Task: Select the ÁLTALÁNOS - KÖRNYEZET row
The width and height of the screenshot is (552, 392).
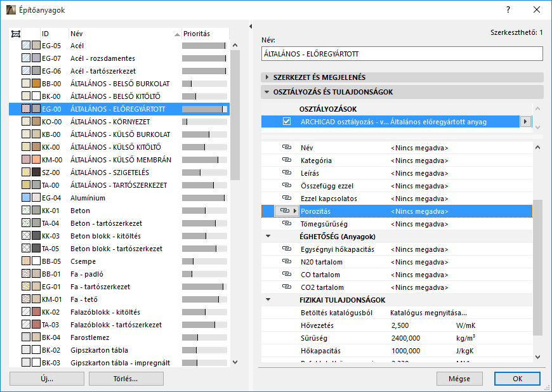Action: 119,122
